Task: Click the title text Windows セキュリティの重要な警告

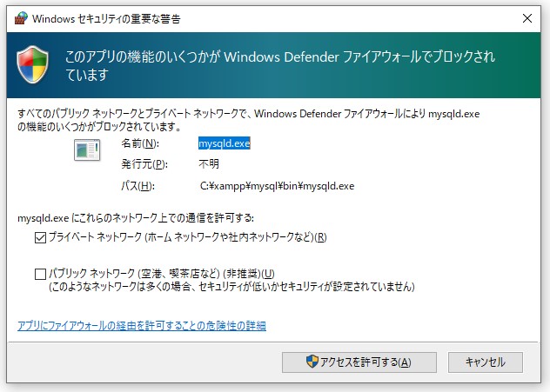Action: tap(108, 17)
